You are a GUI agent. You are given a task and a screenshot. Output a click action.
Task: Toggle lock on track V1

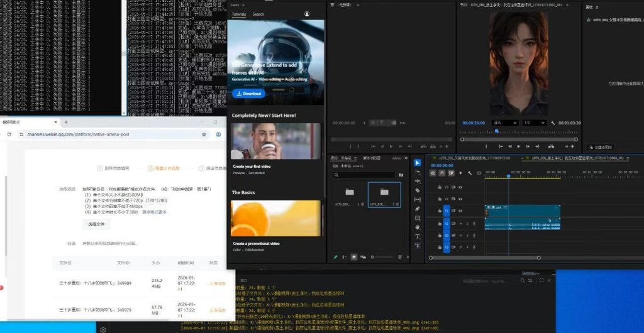440,210
